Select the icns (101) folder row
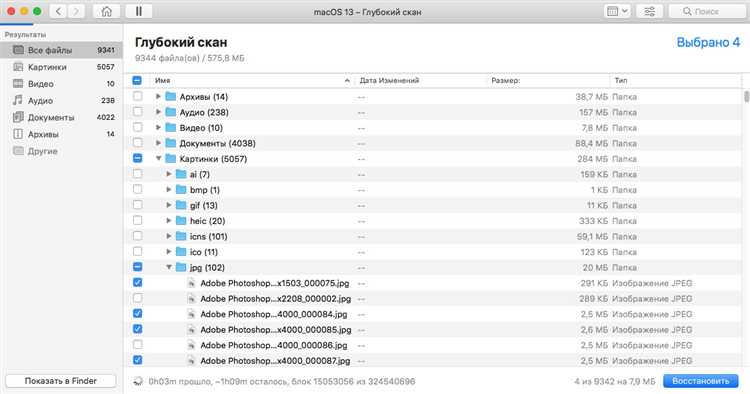Viewport: 750px width, 394px height. point(433,236)
